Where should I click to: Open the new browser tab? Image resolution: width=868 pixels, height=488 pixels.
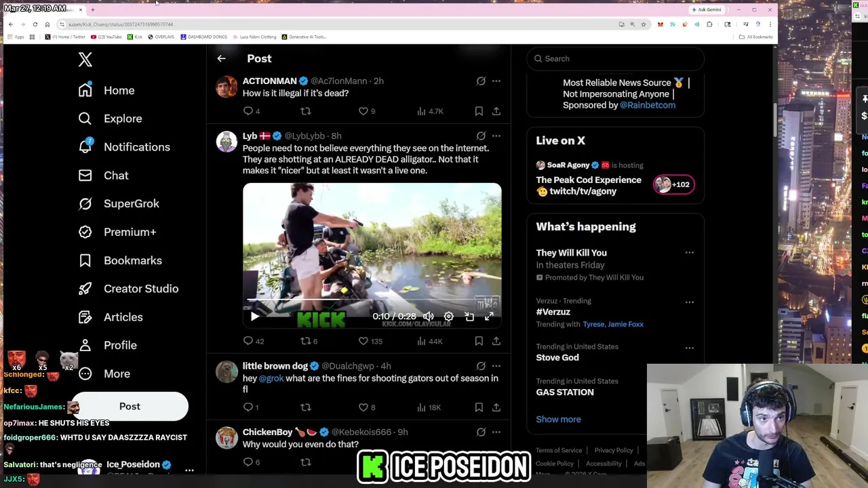pyautogui.click(x=93, y=9)
